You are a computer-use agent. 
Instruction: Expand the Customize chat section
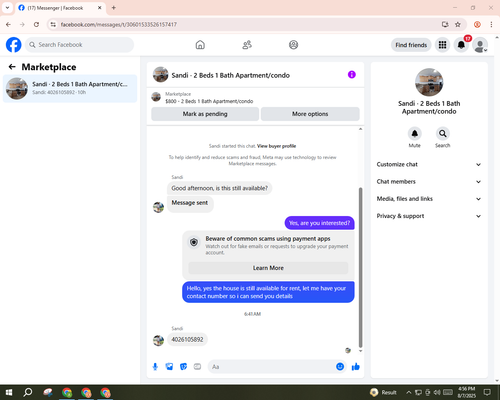429,164
